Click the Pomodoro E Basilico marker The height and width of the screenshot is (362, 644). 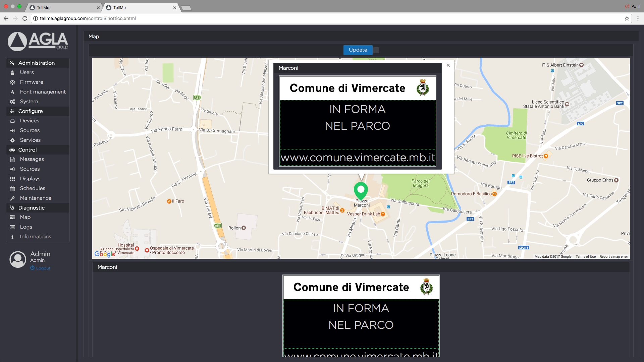[494, 194]
